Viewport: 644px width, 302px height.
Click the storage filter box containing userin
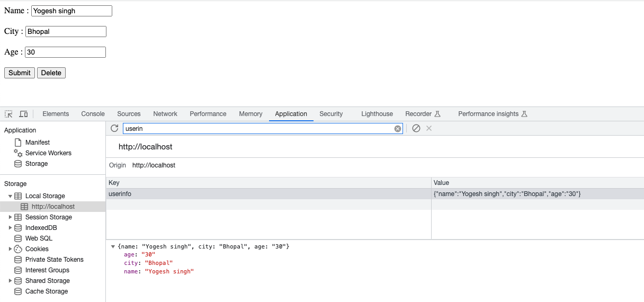point(263,129)
